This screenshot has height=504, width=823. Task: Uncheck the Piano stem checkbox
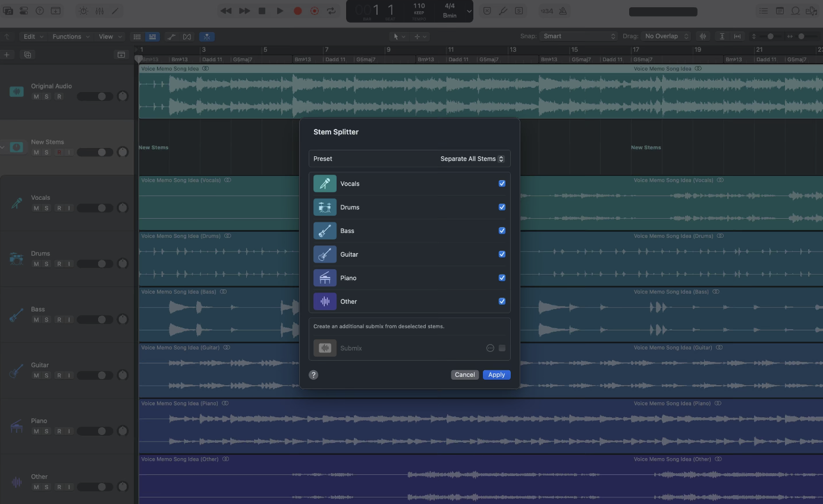502,278
